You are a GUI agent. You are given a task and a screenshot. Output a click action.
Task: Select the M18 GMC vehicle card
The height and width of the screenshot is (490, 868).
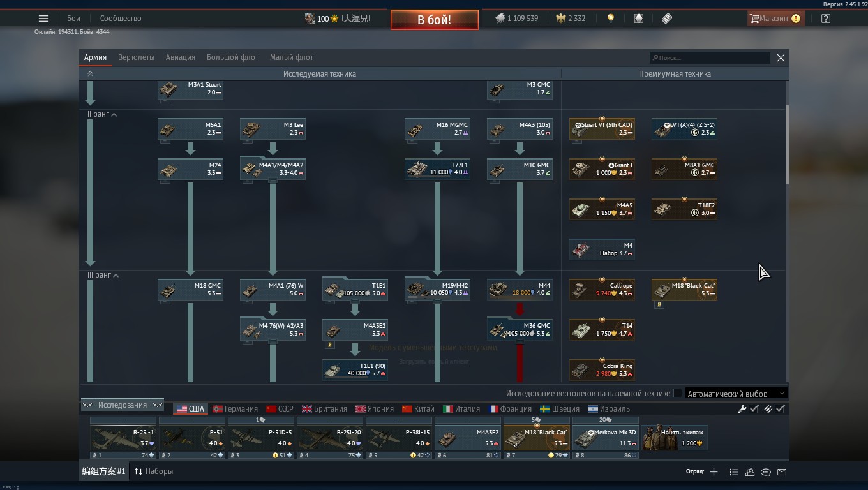[190, 290]
